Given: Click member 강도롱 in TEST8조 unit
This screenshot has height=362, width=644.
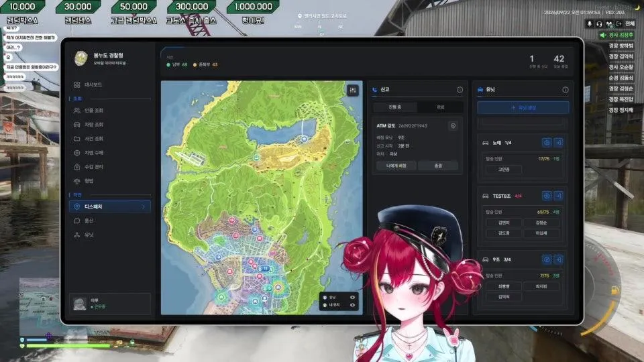Looking at the screenshot, I should tap(504, 233).
